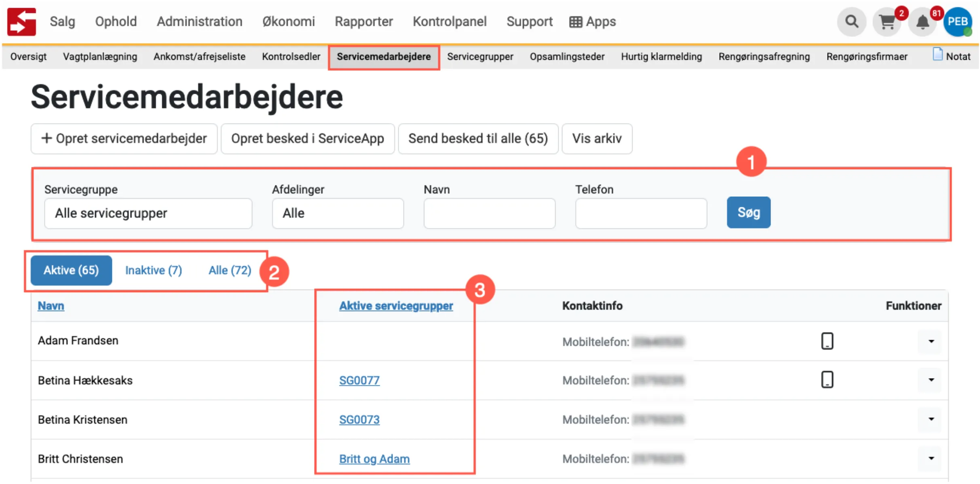Switch to the Servicegrupper tab
The image size is (980, 484).
click(x=480, y=57)
